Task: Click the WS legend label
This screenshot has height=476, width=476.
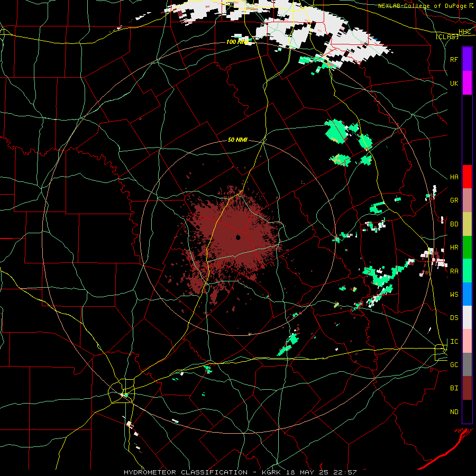Action: click(x=454, y=295)
